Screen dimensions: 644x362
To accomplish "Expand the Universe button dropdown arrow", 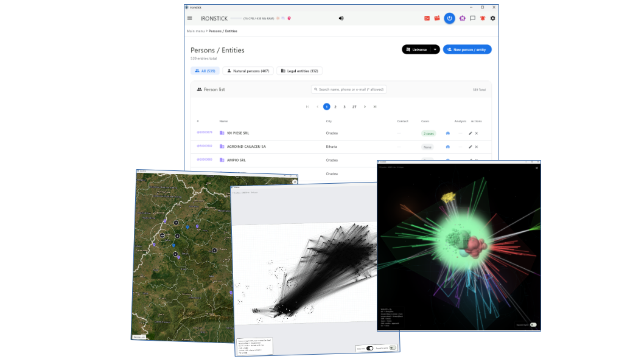I will (435, 50).
